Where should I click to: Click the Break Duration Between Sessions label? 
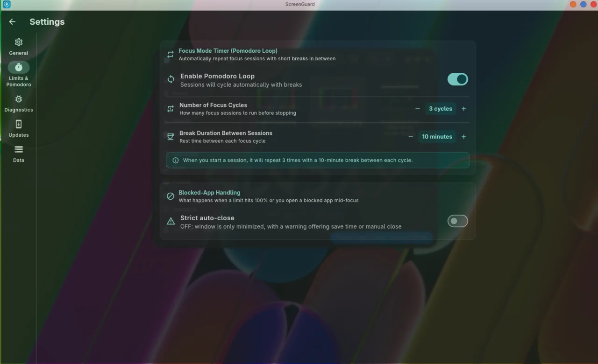[226, 133]
